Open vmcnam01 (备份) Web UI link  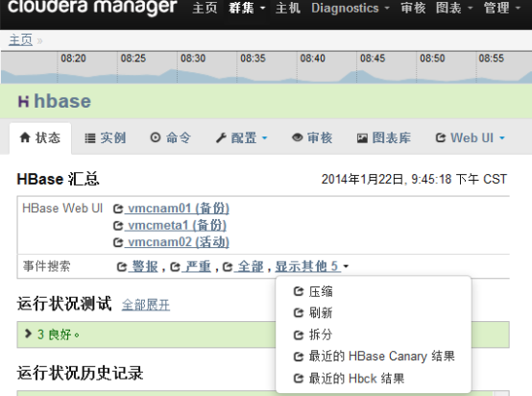tap(177, 209)
